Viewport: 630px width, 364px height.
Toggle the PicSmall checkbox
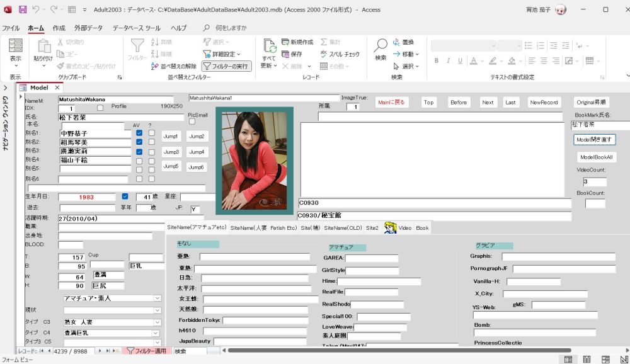[x=193, y=123]
